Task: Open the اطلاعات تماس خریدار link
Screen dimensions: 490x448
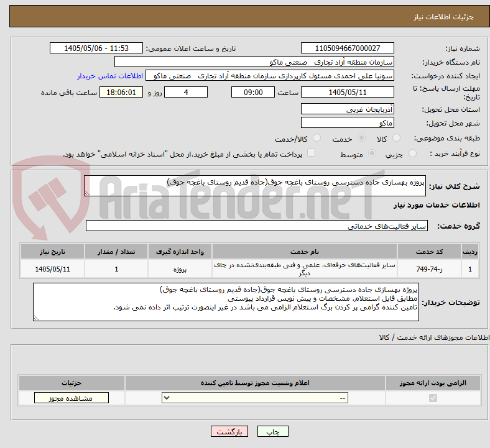Action: click(x=110, y=76)
